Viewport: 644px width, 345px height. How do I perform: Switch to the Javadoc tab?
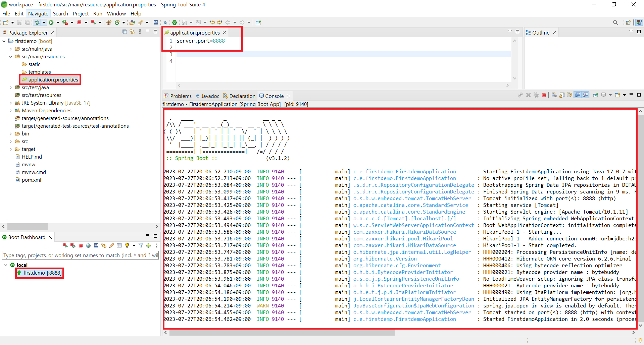pos(207,96)
